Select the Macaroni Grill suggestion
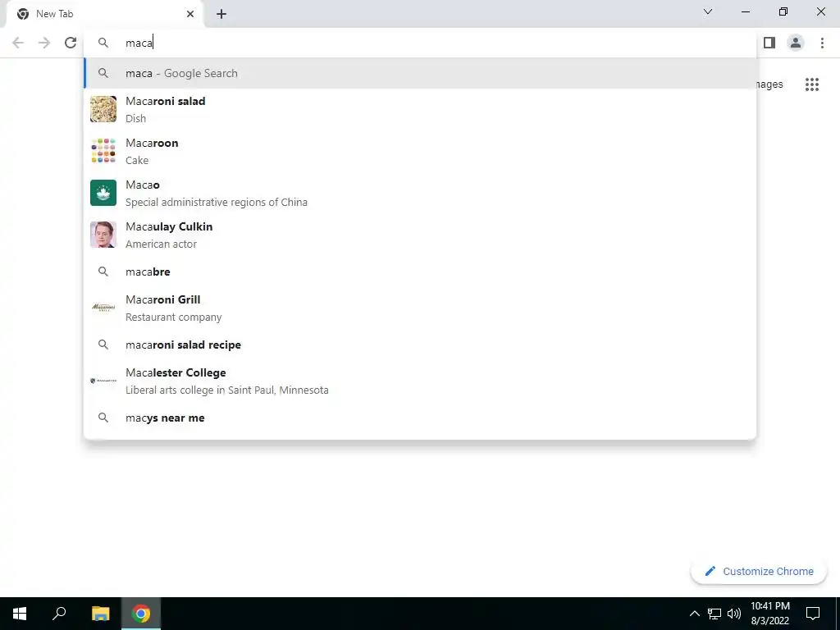 (x=420, y=308)
